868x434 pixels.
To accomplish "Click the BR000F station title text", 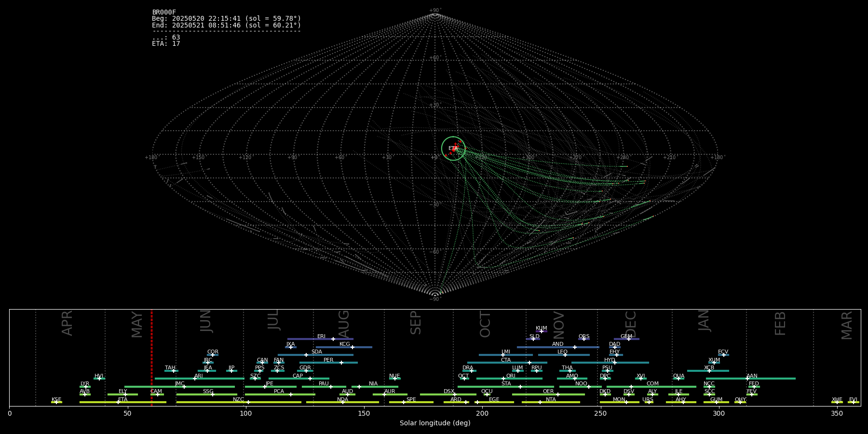I will coord(164,13).
